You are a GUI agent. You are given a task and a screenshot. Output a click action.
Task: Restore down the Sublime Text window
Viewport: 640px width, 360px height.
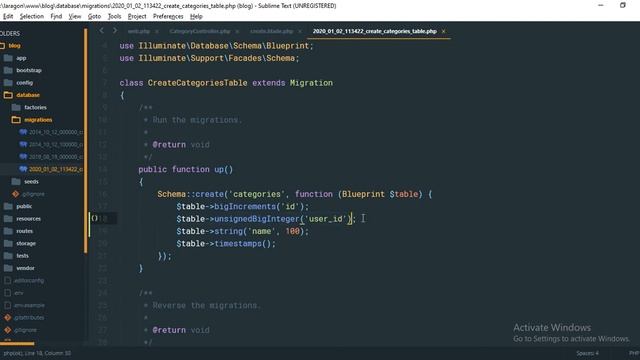(622, 5)
